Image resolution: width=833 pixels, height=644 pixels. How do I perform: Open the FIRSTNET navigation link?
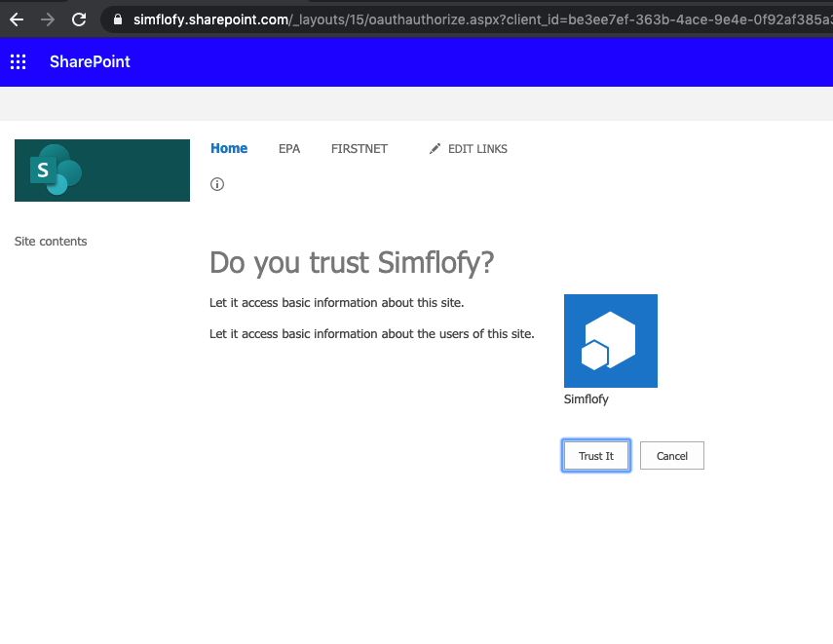click(360, 149)
